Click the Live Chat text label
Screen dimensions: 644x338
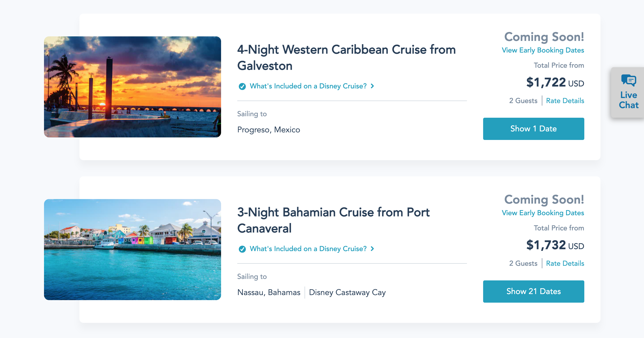pos(628,100)
